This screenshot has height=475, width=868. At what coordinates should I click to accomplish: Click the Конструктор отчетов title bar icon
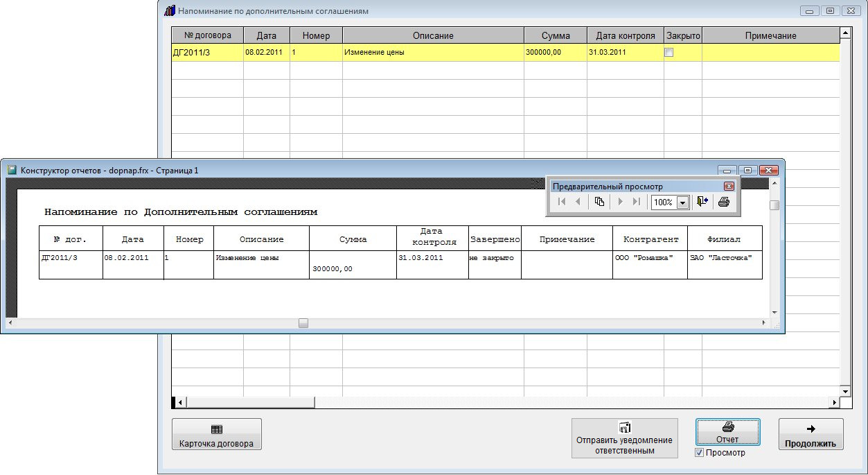pyautogui.click(x=12, y=170)
